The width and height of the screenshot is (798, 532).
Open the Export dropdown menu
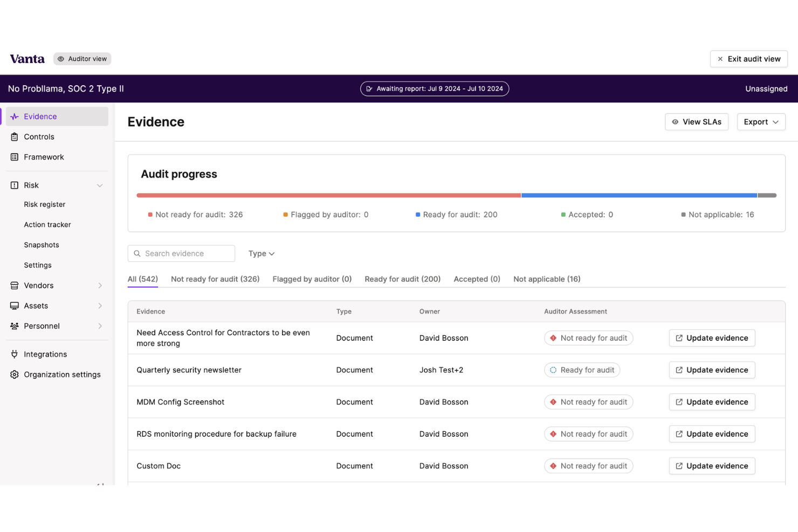click(x=761, y=122)
